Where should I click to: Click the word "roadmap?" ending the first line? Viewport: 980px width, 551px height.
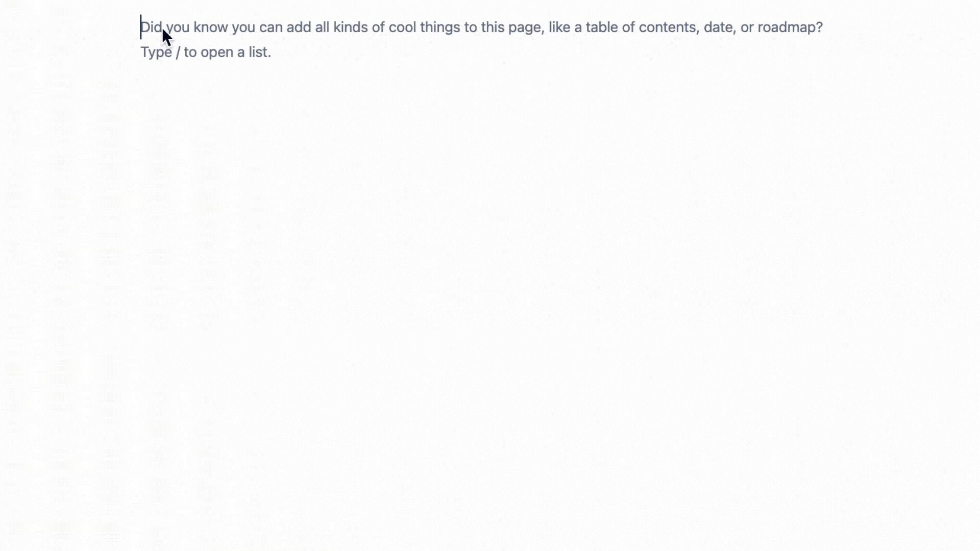click(790, 27)
